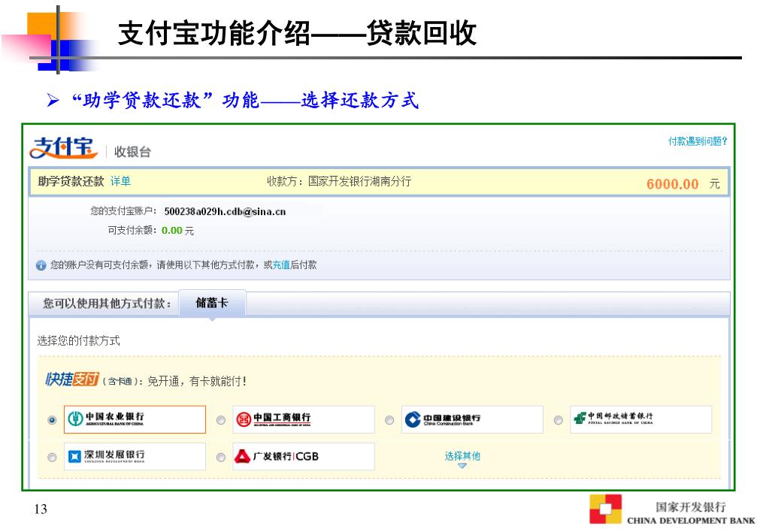Select the radio button for 广发银行
The width and height of the screenshot is (769, 532).
pyautogui.click(x=221, y=458)
